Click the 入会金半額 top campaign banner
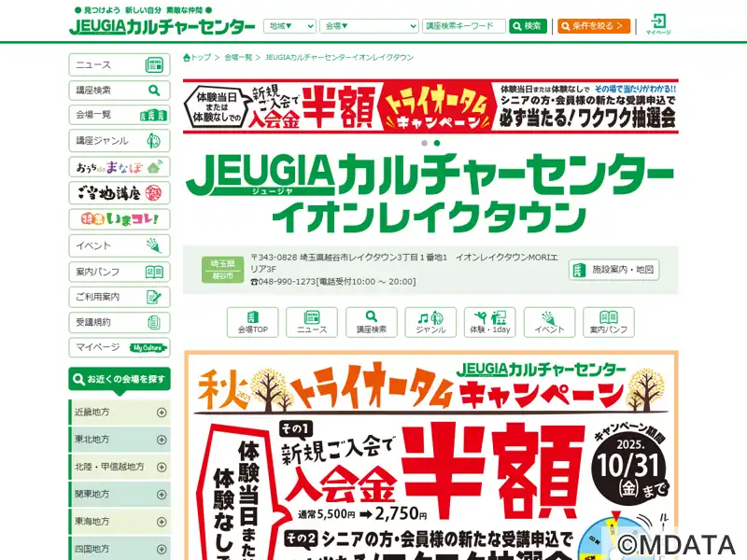 coord(430,106)
